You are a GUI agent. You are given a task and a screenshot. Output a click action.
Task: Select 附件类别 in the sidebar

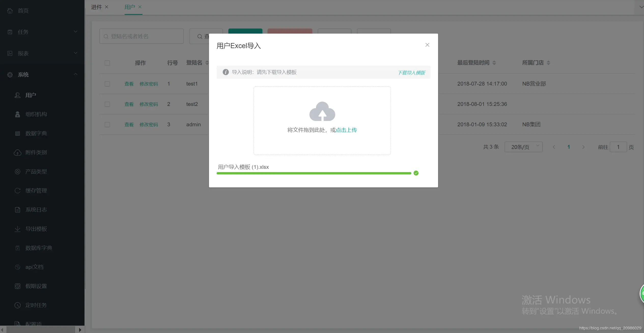(x=36, y=152)
